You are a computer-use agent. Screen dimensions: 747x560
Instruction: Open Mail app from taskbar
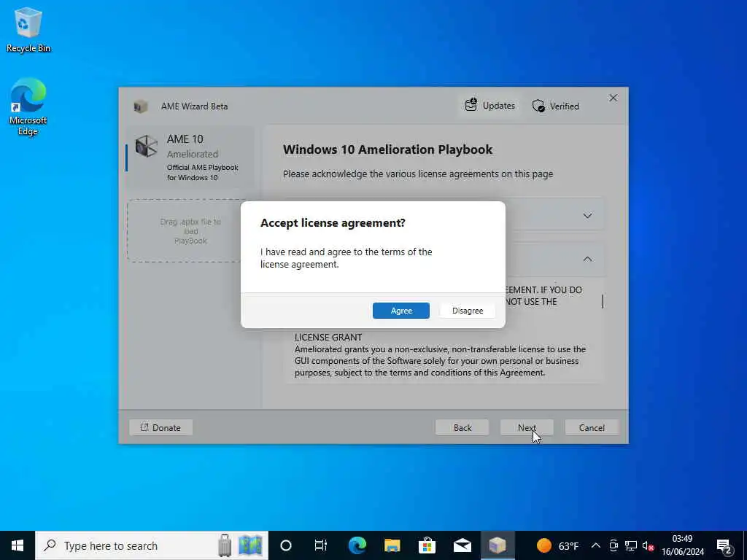pos(462,545)
